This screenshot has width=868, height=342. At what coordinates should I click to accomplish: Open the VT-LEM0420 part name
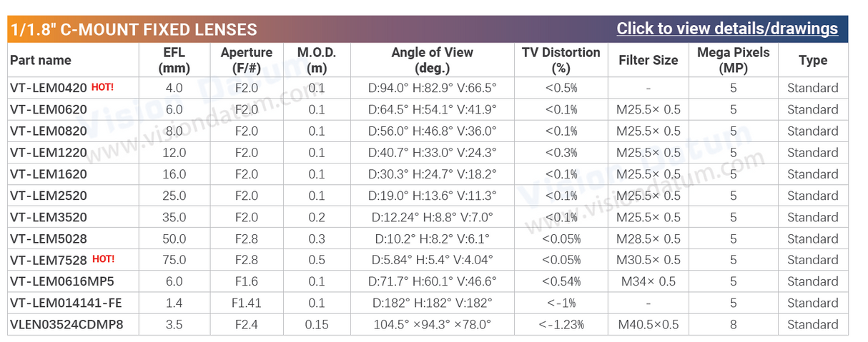tap(49, 88)
